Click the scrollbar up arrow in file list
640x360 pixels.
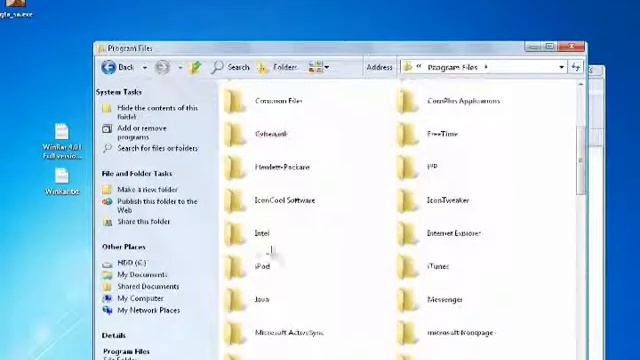[x=581, y=84]
